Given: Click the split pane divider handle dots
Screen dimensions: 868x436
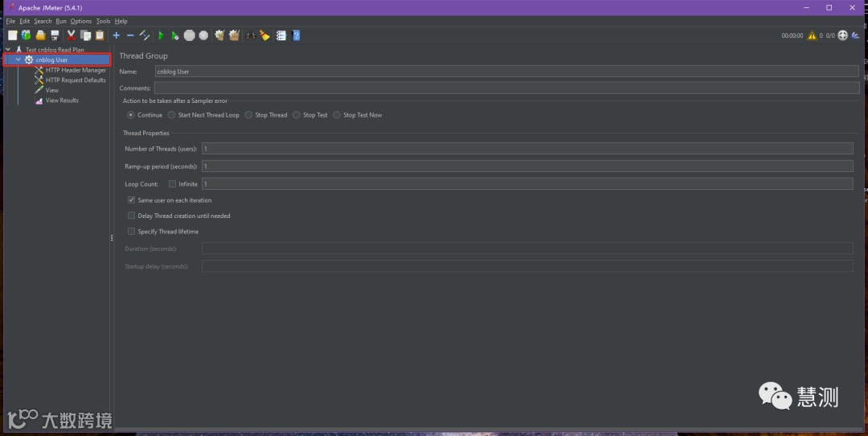Looking at the screenshot, I should [112, 237].
